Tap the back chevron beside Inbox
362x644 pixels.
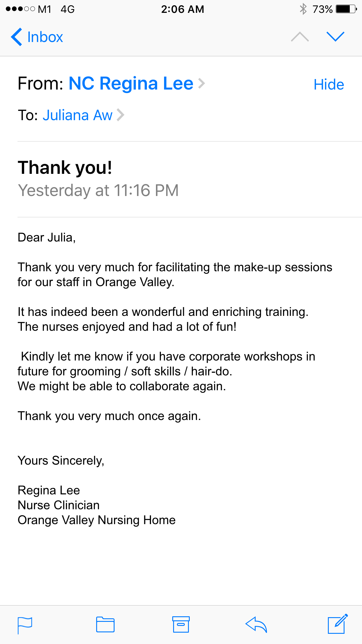(x=17, y=37)
